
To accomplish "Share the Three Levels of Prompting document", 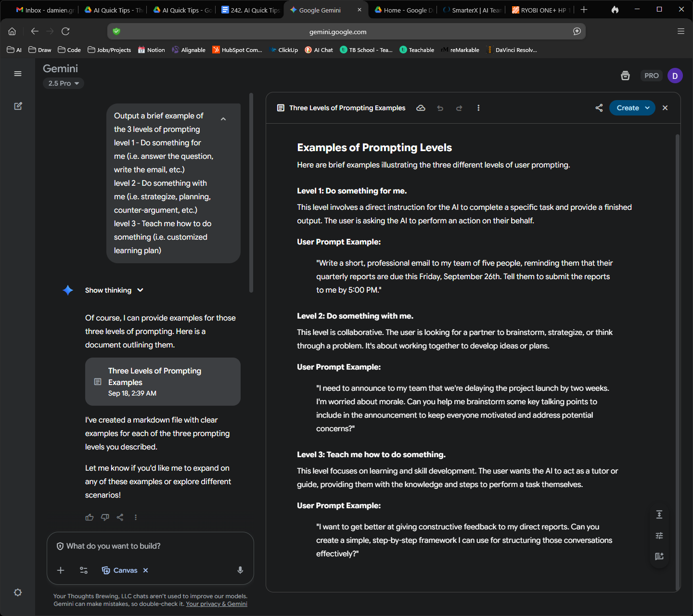I will pos(599,108).
